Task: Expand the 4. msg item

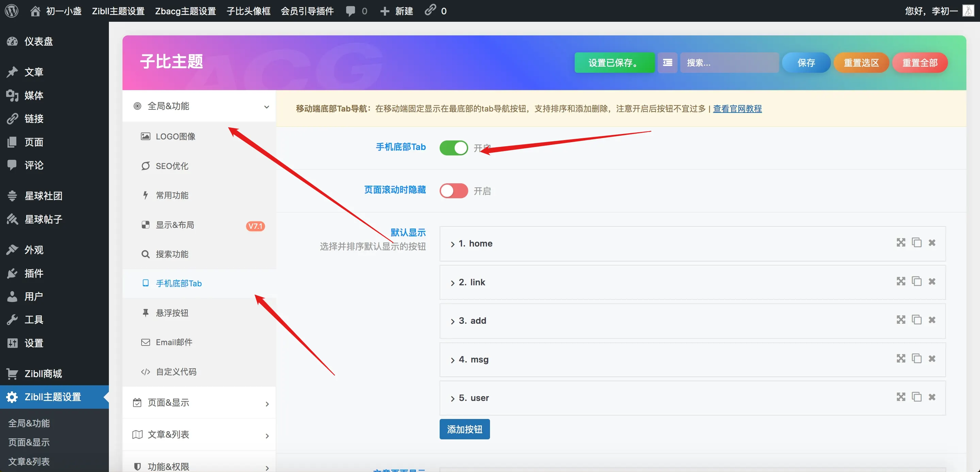Action: [692, 360]
